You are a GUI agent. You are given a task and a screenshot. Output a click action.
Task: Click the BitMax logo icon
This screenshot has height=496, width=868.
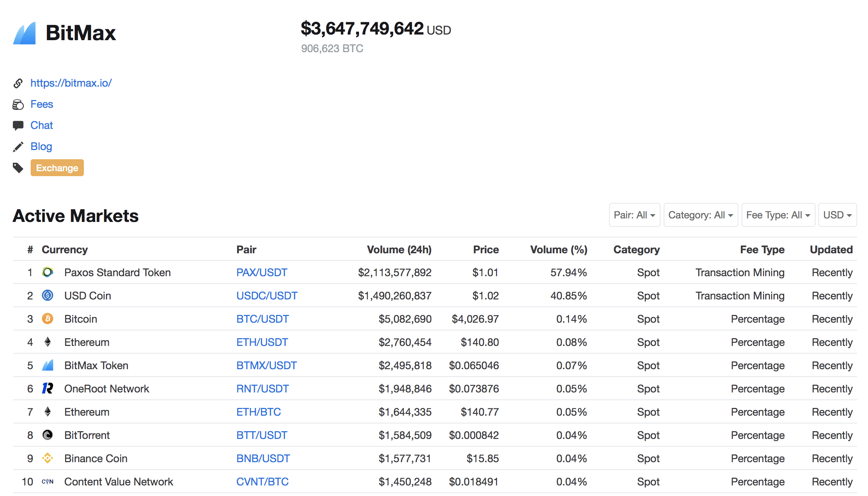(24, 33)
